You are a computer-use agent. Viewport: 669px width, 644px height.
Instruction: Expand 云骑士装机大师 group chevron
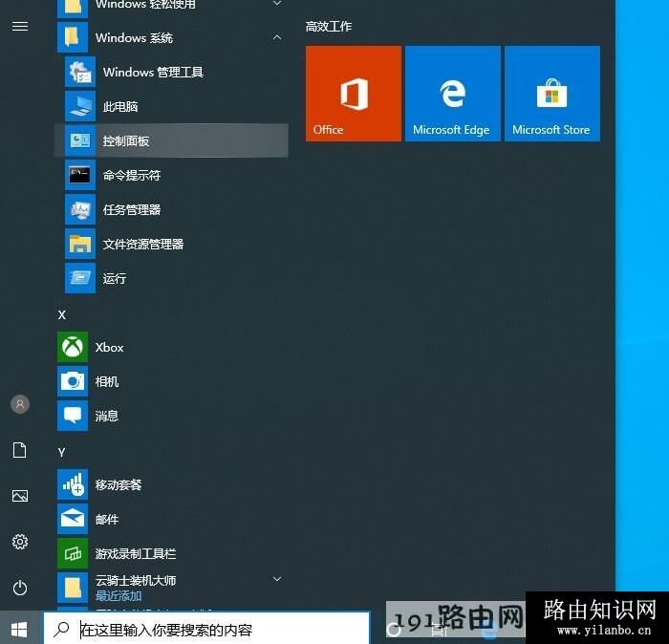[x=277, y=579]
